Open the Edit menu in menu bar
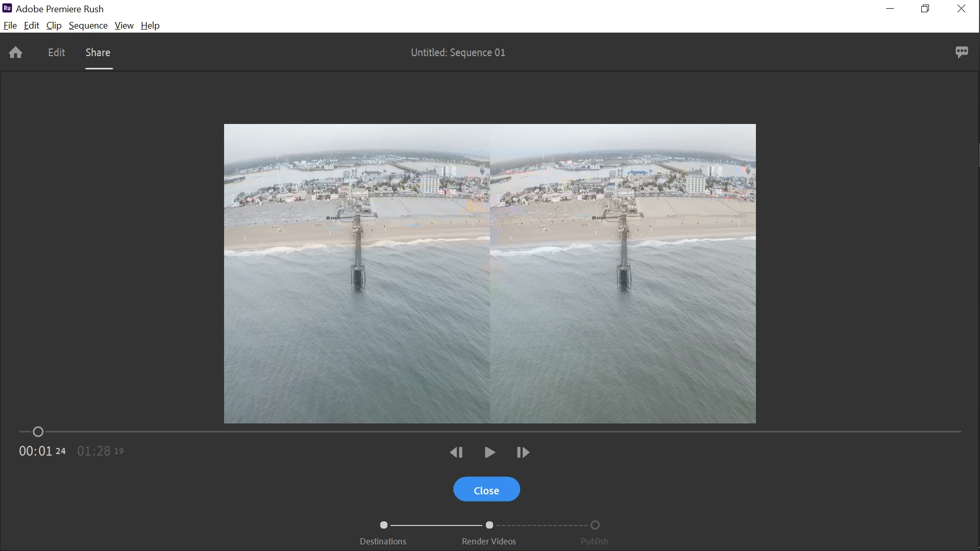The width and height of the screenshot is (980, 551). pos(31,26)
